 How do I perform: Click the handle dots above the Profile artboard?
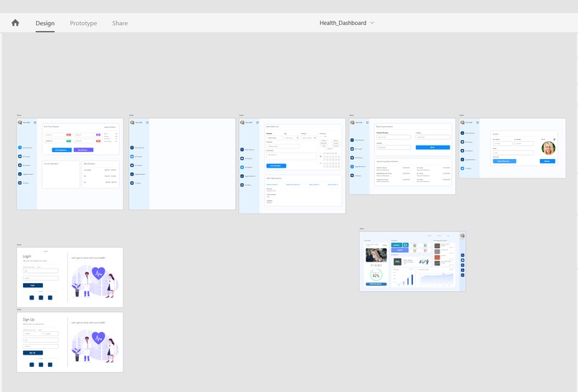click(462, 115)
